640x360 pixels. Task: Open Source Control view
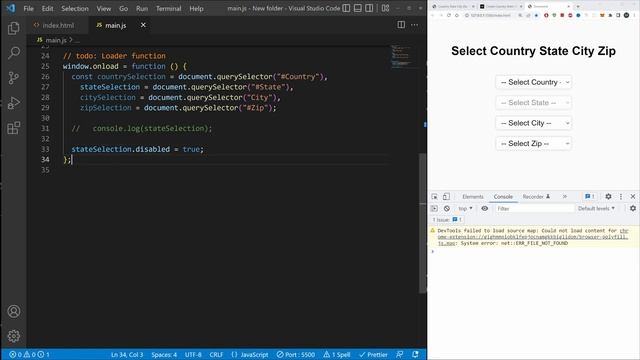click(x=13, y=78)
